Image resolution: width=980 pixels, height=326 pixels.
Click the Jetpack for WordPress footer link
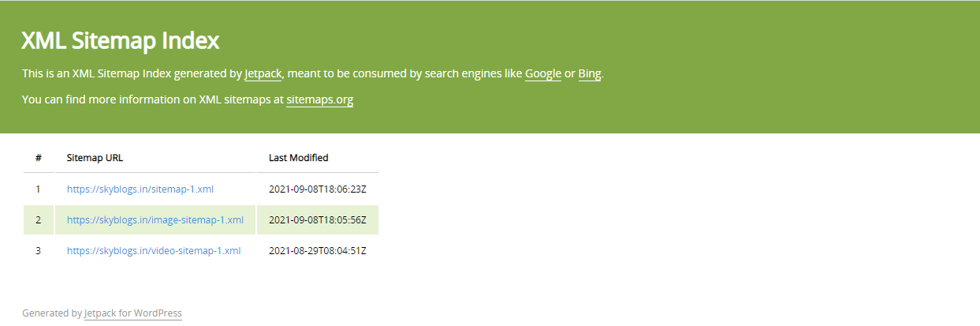pos(133,313)
